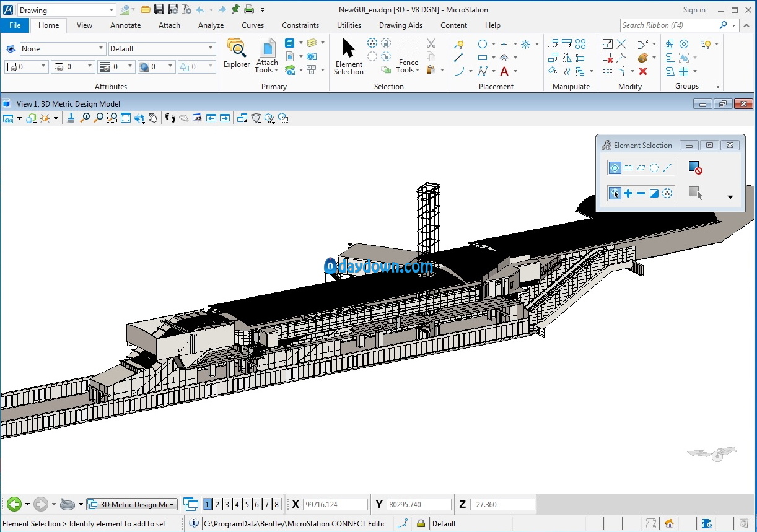757x532 pixels.
Task: Click the Sign in link
Action: (x=694, y=10)
